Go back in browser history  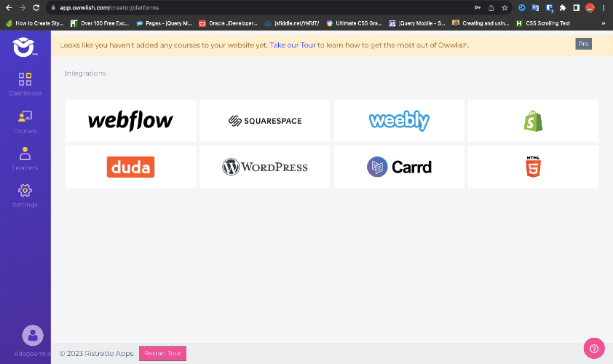point(9,8)
